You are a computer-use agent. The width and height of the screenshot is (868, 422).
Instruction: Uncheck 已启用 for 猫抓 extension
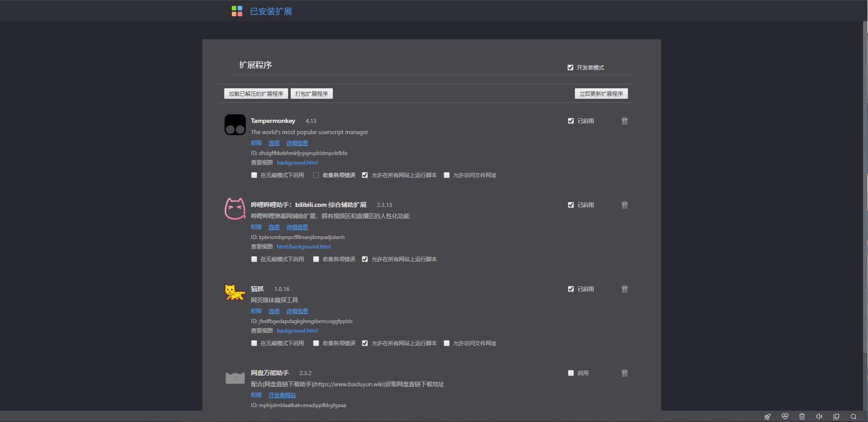click(x=571, y=289)
